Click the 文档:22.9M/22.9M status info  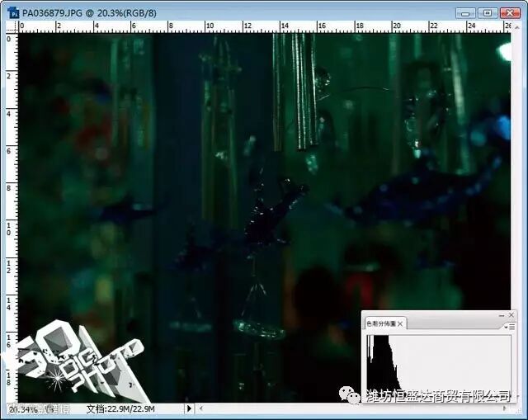[x=120, y=409]
